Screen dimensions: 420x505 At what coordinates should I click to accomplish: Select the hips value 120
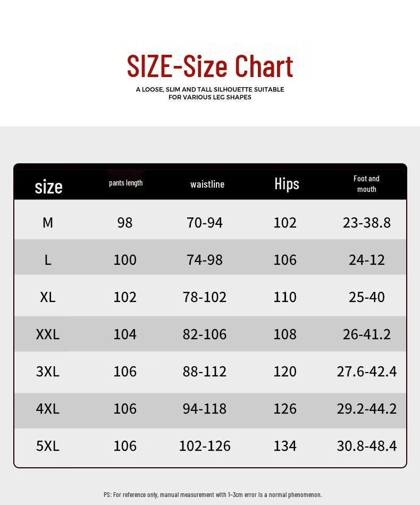point(285,371)
